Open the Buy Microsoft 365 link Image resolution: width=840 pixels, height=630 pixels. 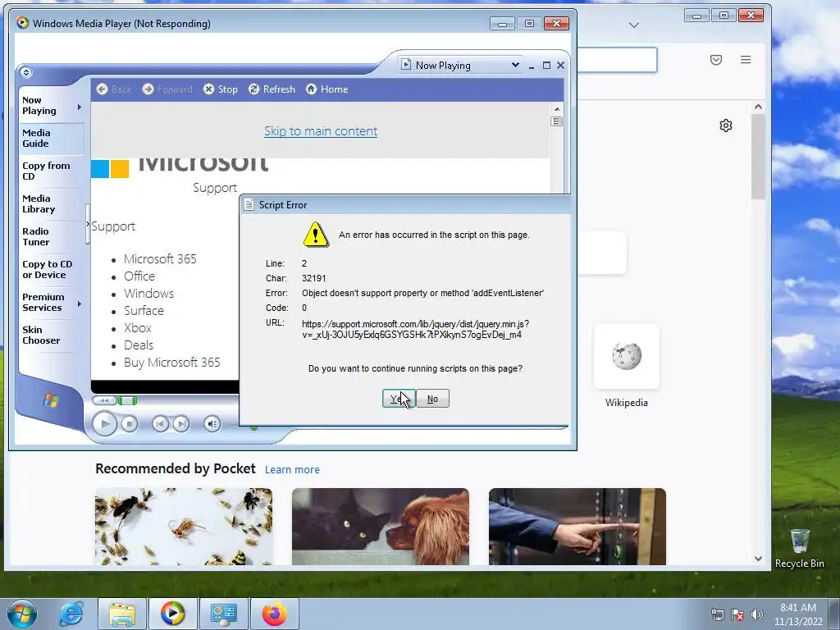pyautogui.click(x=172, y=362)
